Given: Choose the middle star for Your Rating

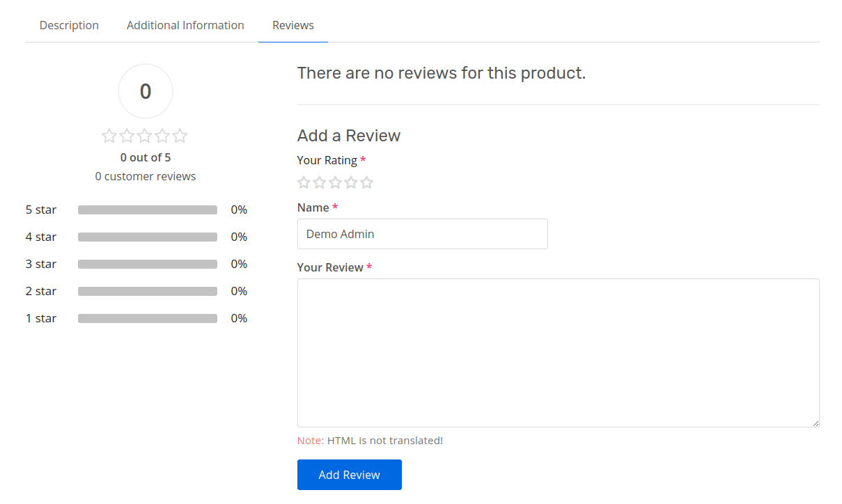Looking at the screenshot, I should point(335,182).
